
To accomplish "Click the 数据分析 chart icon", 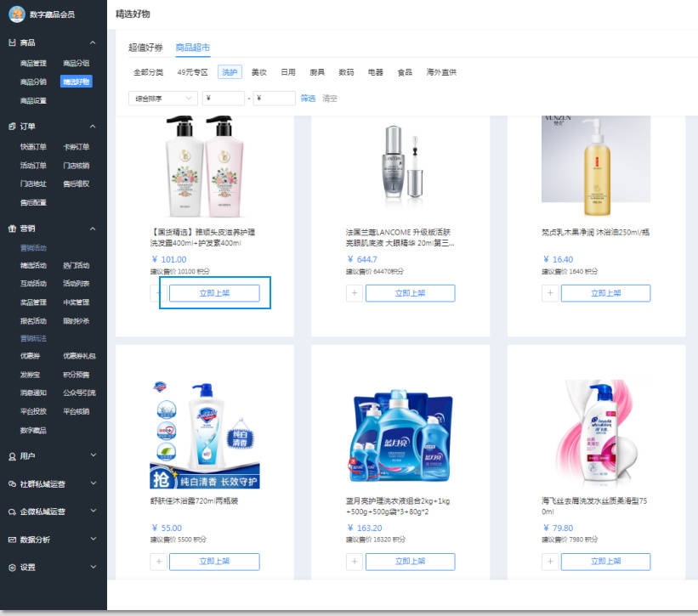I will click(x=13, y=540).
